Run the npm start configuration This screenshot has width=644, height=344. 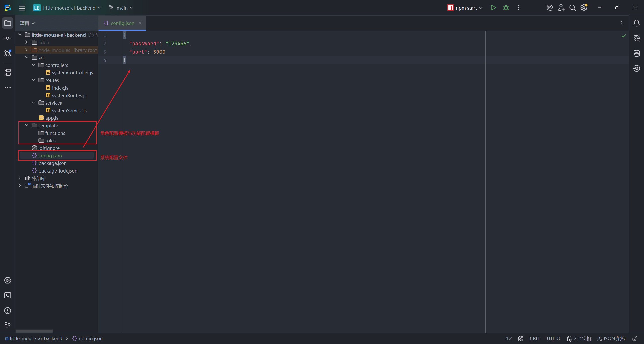pyautogui.click(x=493, y=8)
